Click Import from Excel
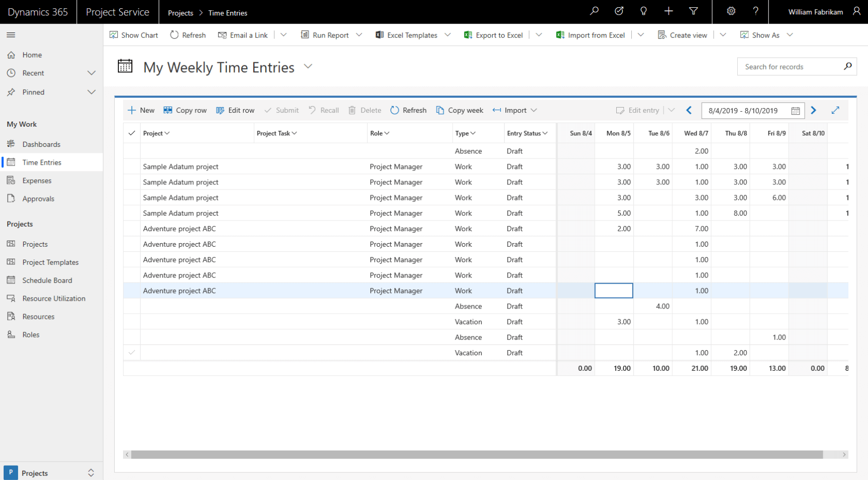Screen dimensions: 868x480 [x=591, y=35]
